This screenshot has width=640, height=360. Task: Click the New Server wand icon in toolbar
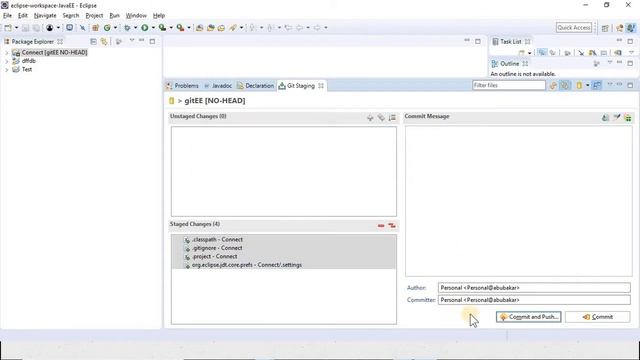pos(233,28)
